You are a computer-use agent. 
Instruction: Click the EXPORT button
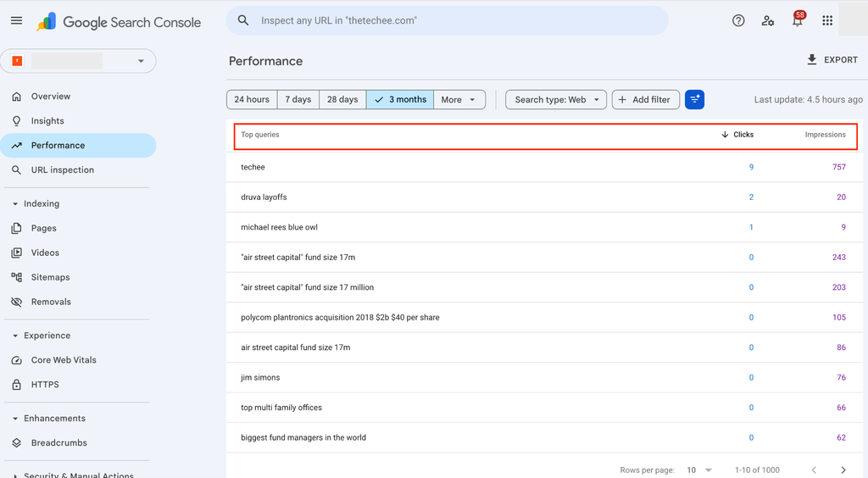(x=832, y=59)
